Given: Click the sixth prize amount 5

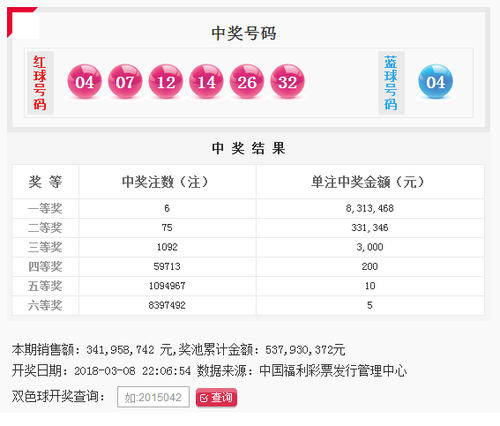Looking at the screenshot, I should 370,305.
